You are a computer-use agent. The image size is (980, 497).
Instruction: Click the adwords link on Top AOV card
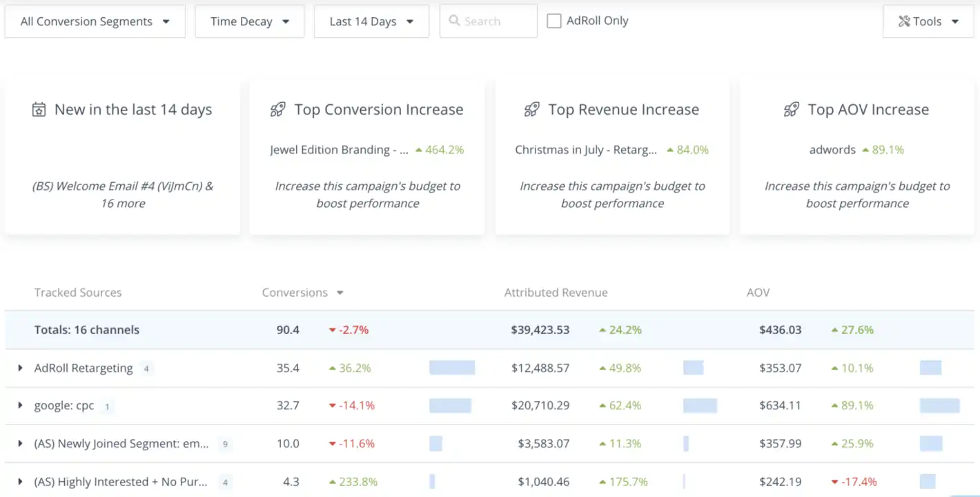point(833,150)
